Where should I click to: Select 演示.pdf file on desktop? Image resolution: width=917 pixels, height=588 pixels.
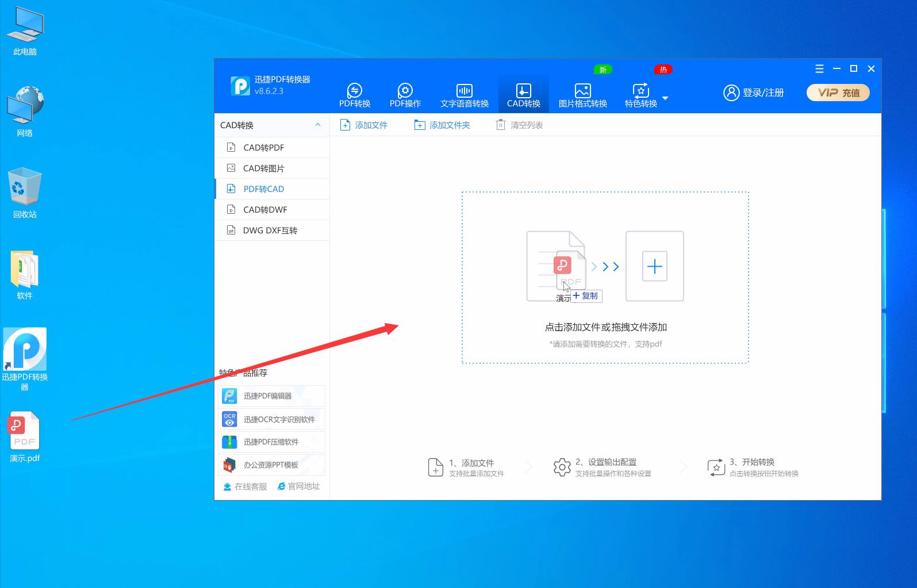pos(25,437)
